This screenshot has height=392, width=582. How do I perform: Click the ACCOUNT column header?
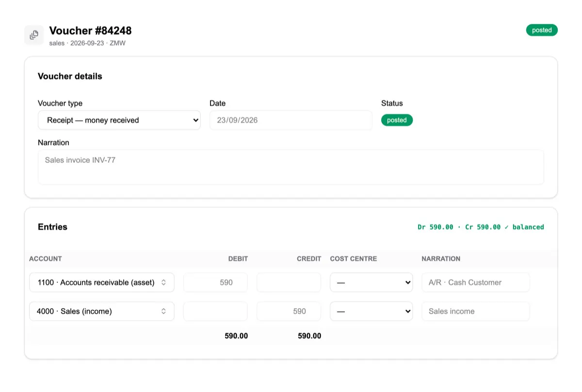coord(46,259)
